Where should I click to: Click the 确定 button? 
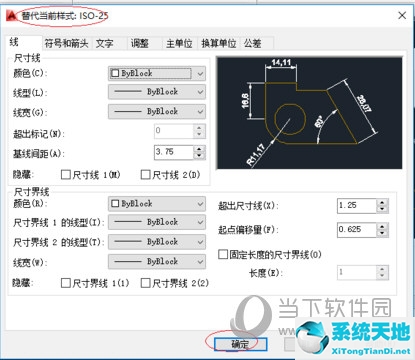point(240,344)
